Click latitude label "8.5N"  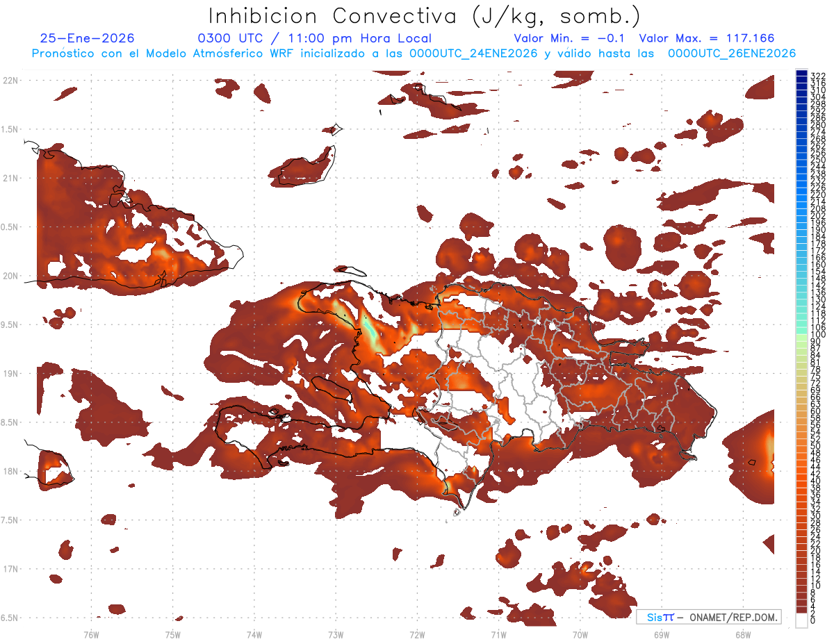click(x=10, y=422)
